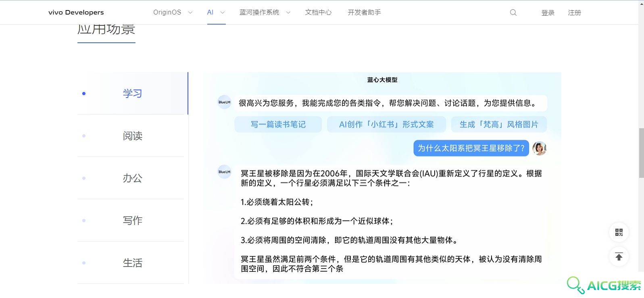The width and height of the screenshot is (644, 298).
Task: Click the 写一篇读书笔记 suggestion button
Action: tap(278, 125)
